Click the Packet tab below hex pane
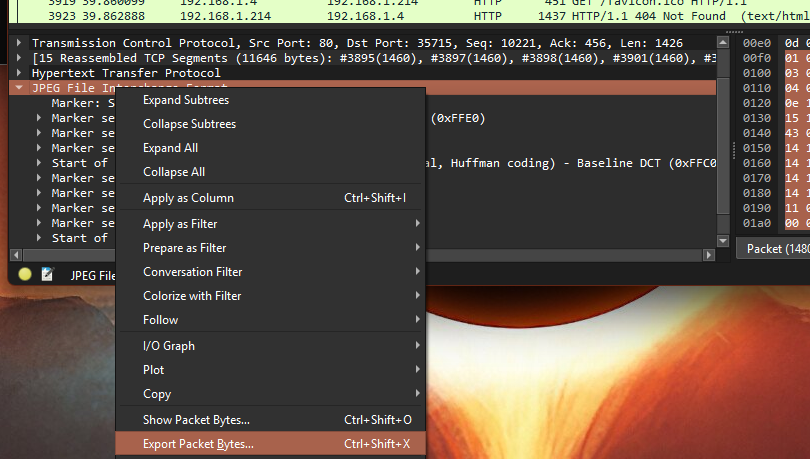 click(772, 249)
